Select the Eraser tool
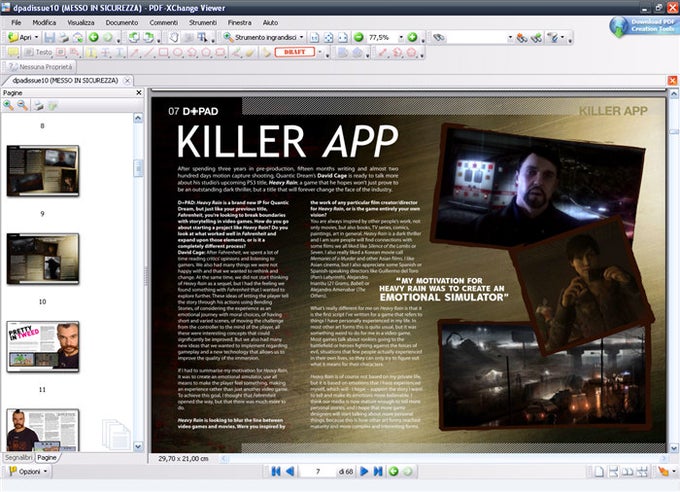680x492 pixels. [249, 53]
